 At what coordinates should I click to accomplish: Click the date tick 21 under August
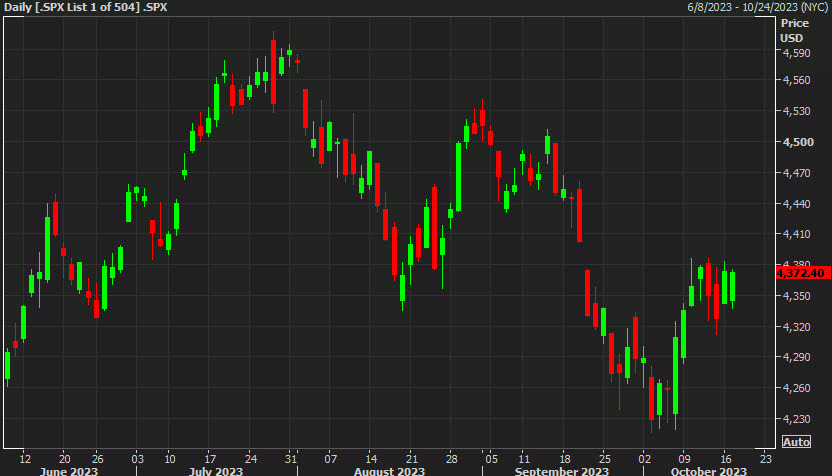tap(412, 459)
